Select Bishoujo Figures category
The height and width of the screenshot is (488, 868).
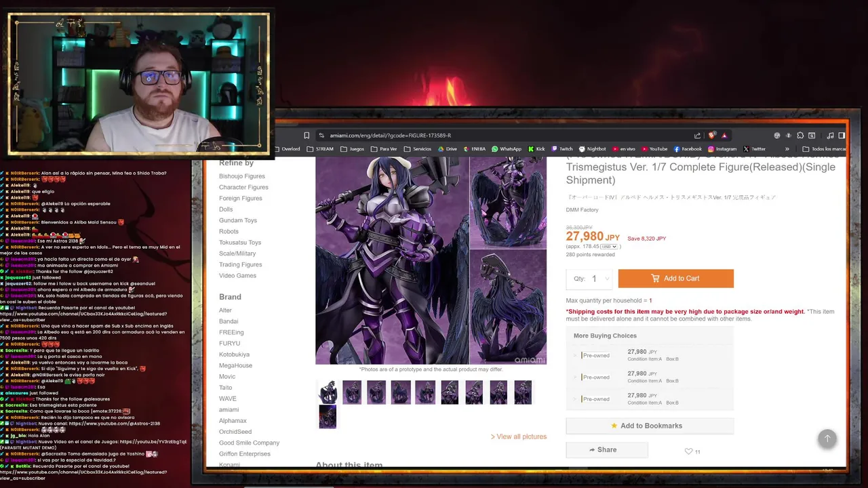click(242, 176)
